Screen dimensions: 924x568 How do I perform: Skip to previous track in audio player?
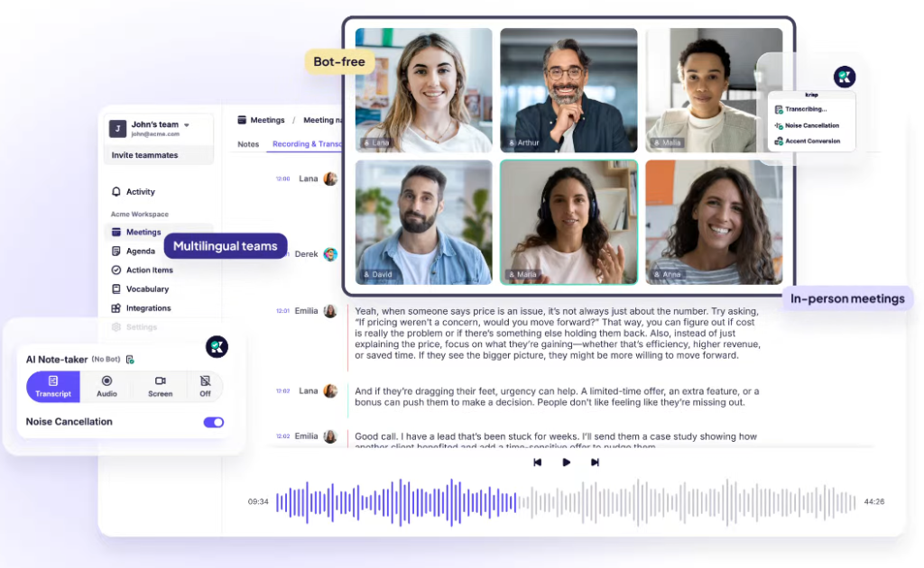coord(538,463)
